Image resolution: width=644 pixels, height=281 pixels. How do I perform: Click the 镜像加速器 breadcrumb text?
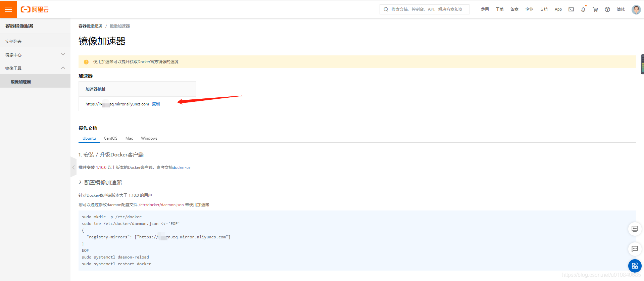click(x=120, y=26)
